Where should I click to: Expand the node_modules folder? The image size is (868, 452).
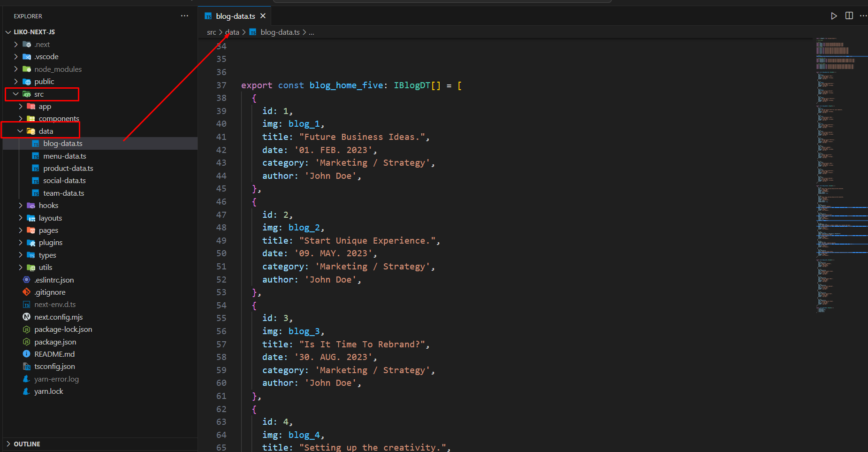click(16, 69)
